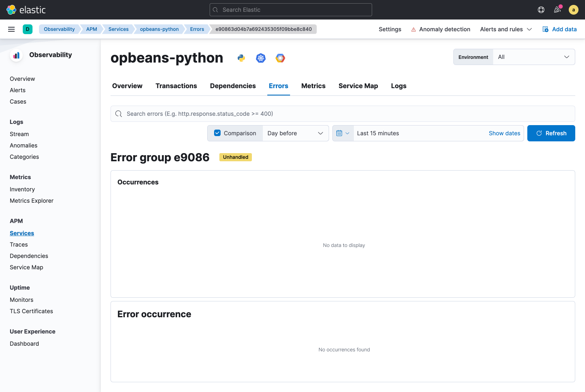Screen dimensions: 585x392
Task: Click the Last 15 minutes time range
Action: pyautogui.click(x=378, y=133)
